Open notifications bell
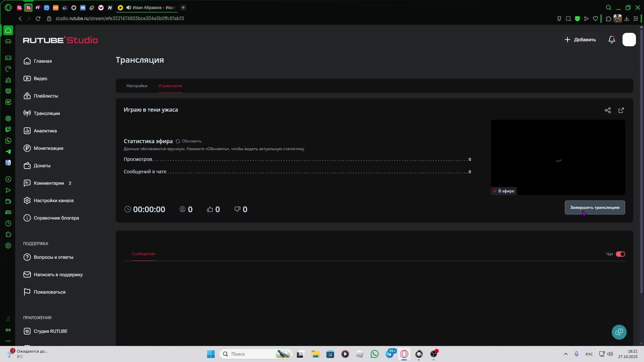 click(611, 40)
